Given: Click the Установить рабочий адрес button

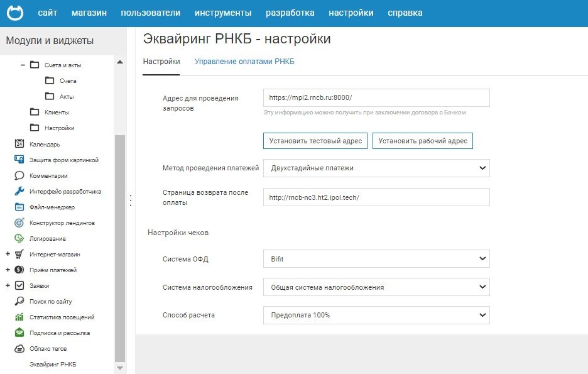Looking at the screenshot, I should [423, 141].
